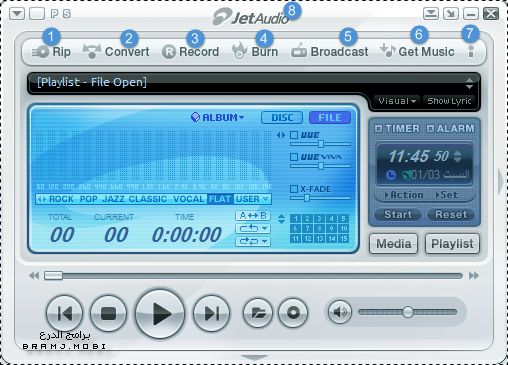Open the Broadcast tool
Image resolution: width=508 pixels, height=365 pixels.
(330, 52)
